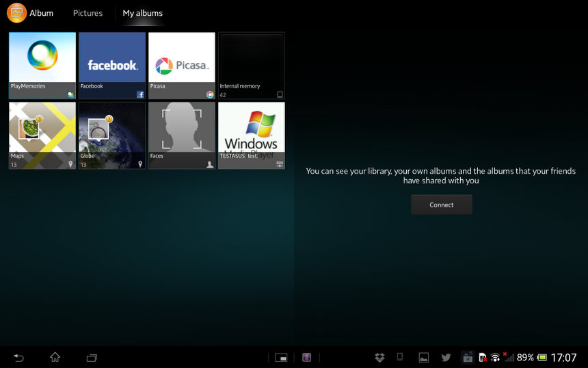
Task: Open the TESTASUS Windows Media Player tile
Action: click(252, 135)
